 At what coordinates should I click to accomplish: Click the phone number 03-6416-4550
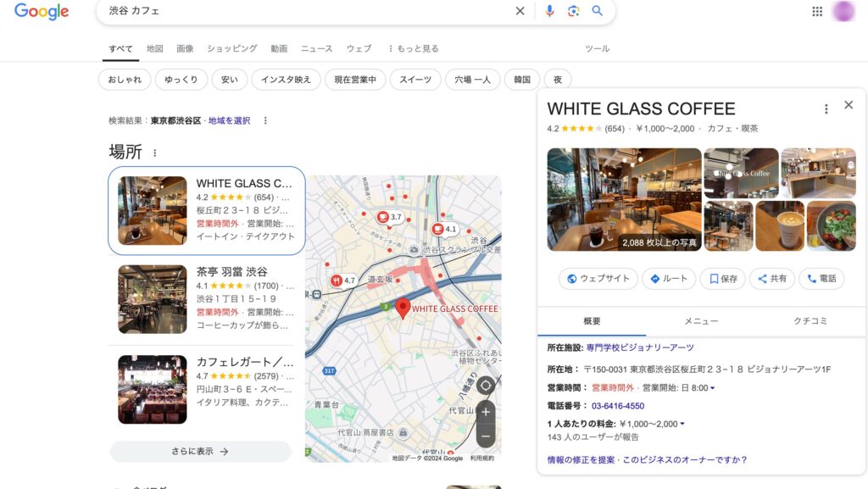618,406
